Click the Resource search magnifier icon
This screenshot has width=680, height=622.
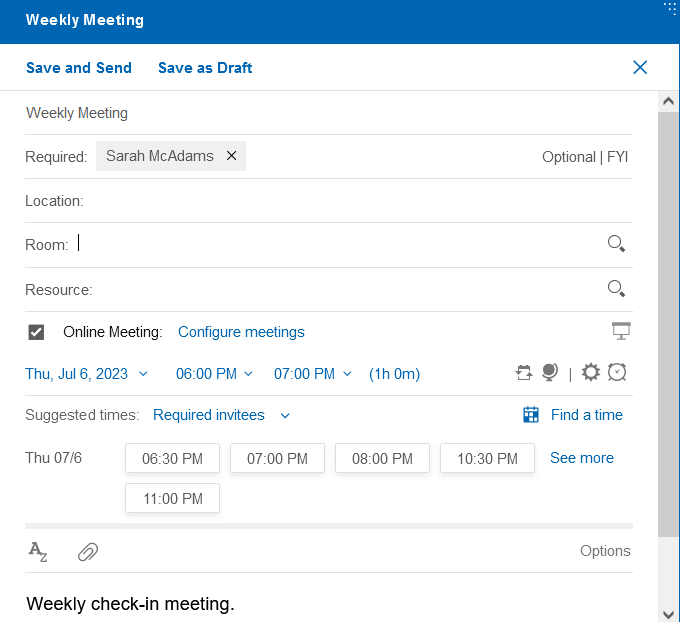[x=616, y=288]
